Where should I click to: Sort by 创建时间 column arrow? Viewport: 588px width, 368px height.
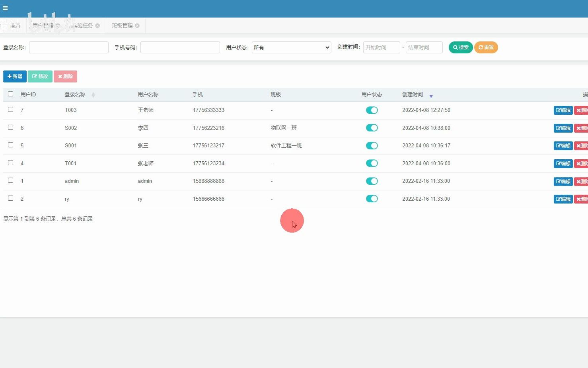point(431,96)
